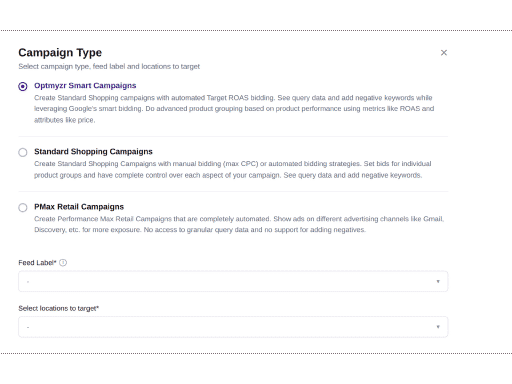Click the 'Select campaign type, feed label' subtitle
The height and width of the screenshot is (384, 512).
109,66
